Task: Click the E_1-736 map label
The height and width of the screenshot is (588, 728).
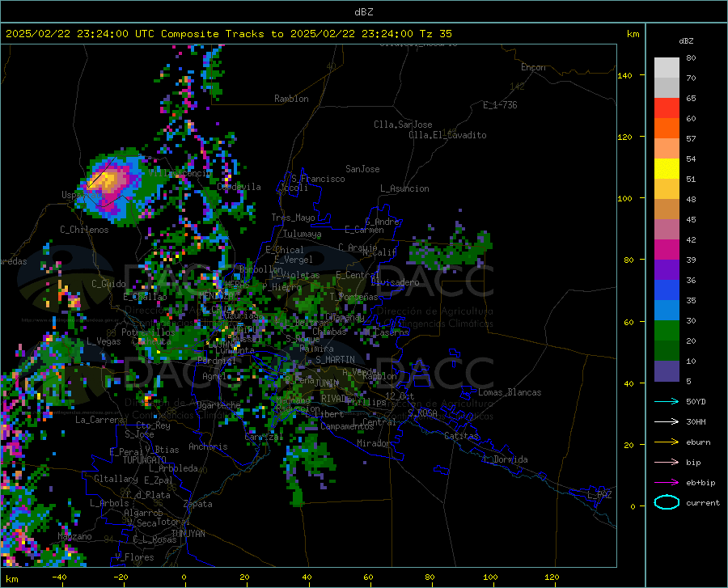Action: tap(500, 105)
